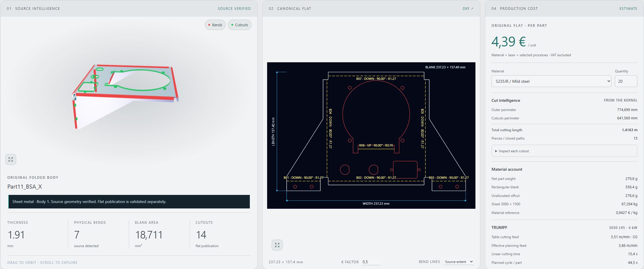
Task: Click the B07 DOWN bend label
Action: click(376, 79)
